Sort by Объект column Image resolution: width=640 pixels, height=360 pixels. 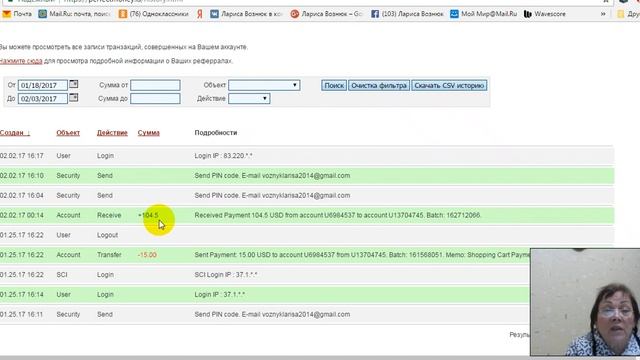[x=68, y=133]
